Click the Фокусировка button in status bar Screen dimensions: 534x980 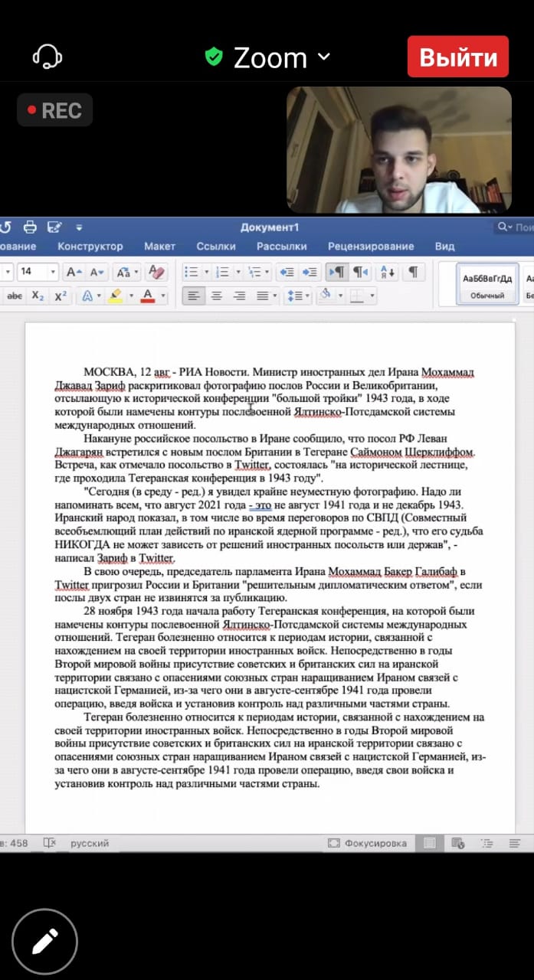click(367, 843)
